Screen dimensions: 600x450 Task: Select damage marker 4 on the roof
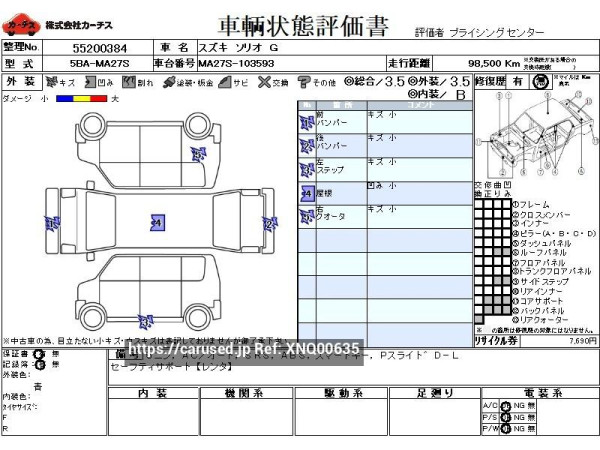tap(156, 221)
